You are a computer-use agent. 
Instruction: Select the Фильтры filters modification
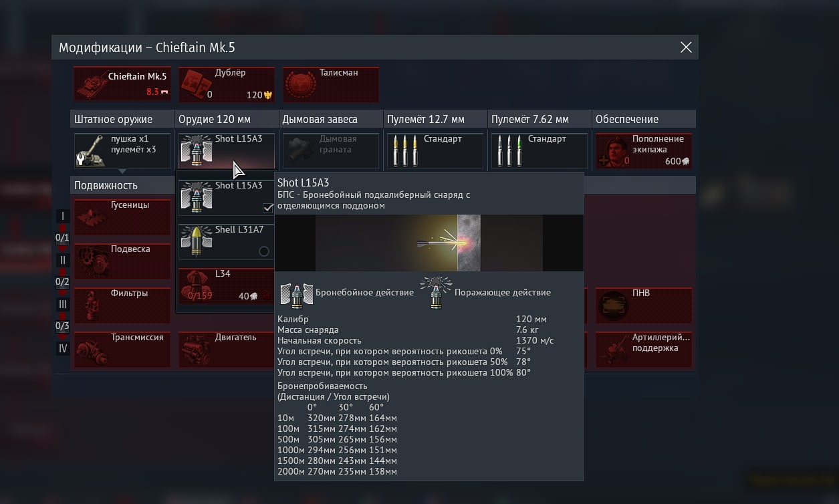click(x=122, y=305)
